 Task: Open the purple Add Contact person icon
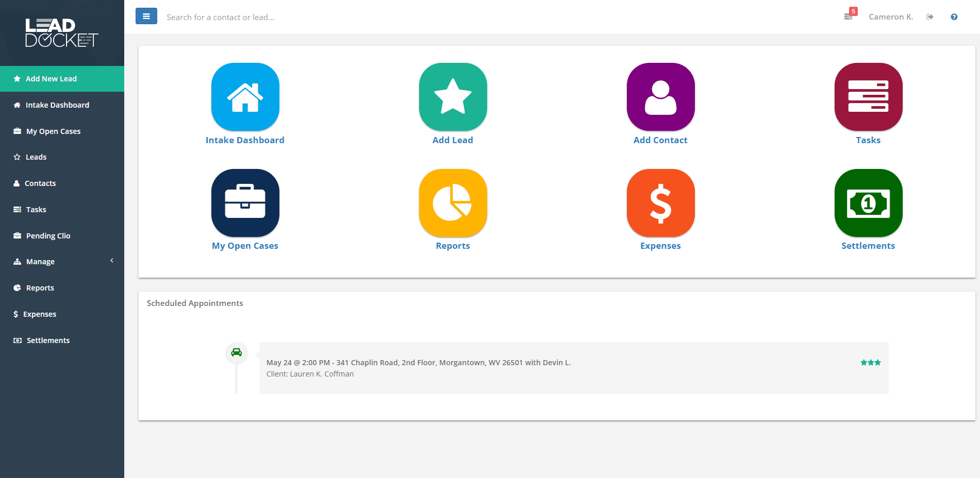(x=661, y=97)
